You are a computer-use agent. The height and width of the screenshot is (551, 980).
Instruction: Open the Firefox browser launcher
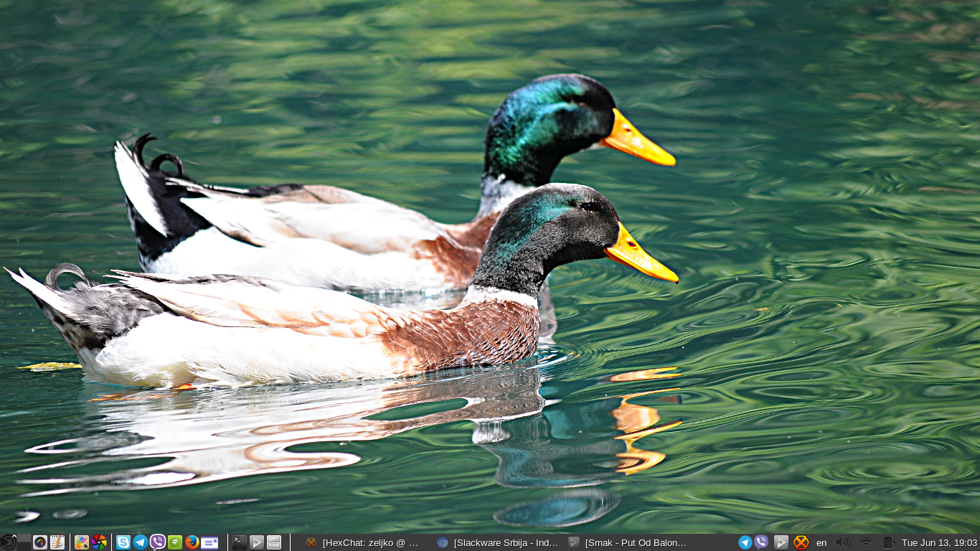[x=192, y=542]
